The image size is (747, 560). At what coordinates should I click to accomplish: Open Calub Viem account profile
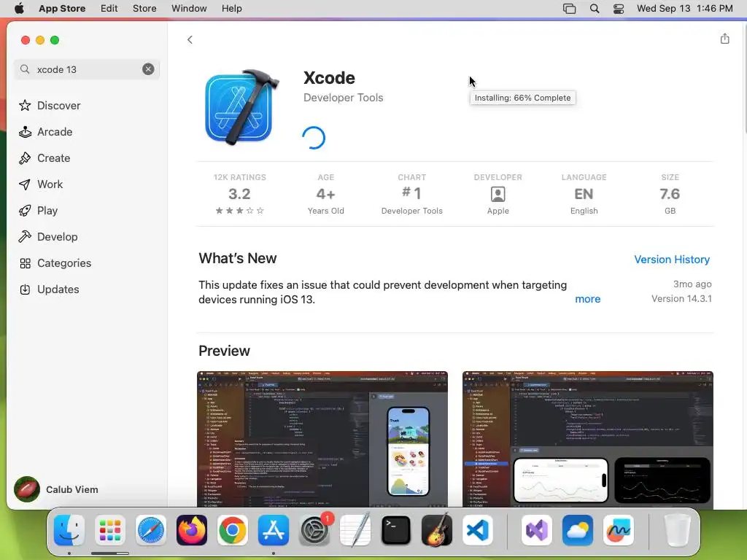click(x=56, y=489)
